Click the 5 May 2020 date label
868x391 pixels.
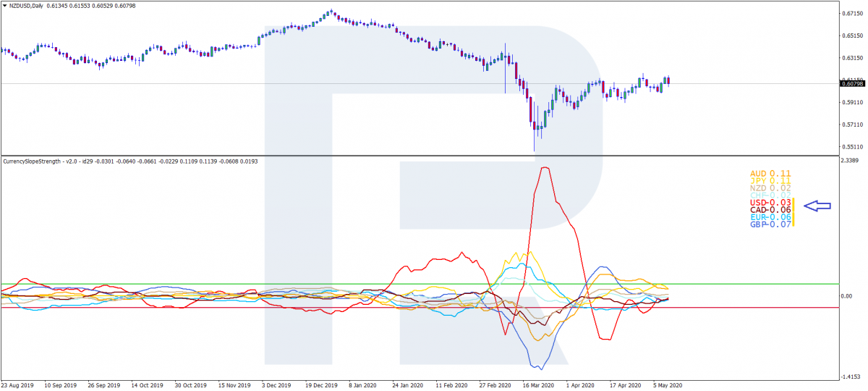666,386
